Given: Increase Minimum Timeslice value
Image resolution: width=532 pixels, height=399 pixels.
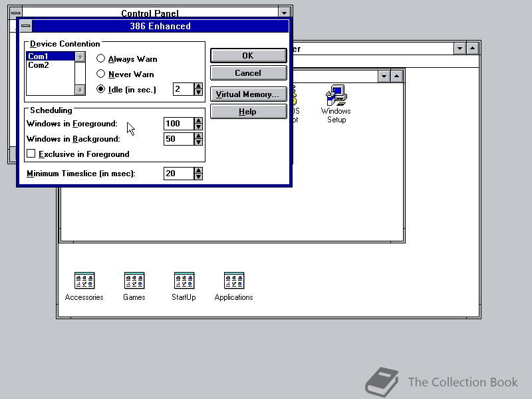Looking at the screenshot, I should (198, 170).
